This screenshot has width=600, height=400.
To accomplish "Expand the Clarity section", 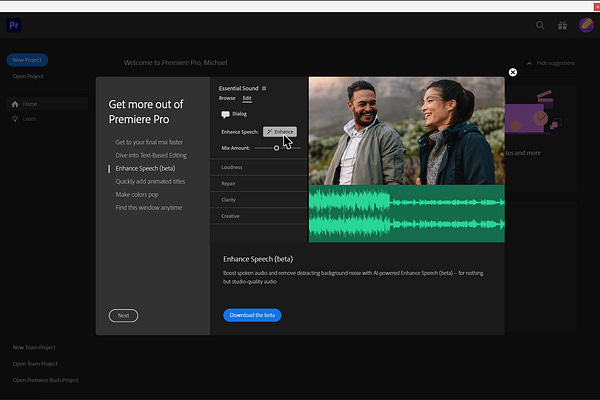I will point(259,200).
